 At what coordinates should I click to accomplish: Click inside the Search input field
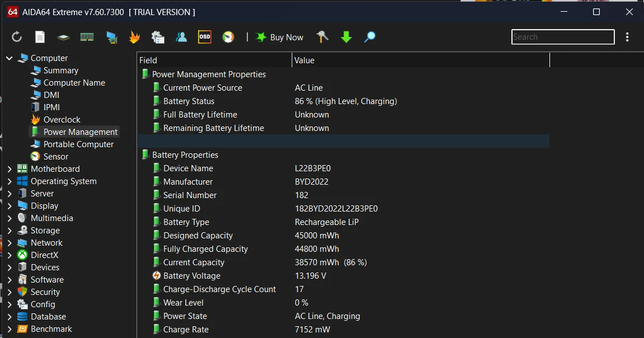point(562,37)
